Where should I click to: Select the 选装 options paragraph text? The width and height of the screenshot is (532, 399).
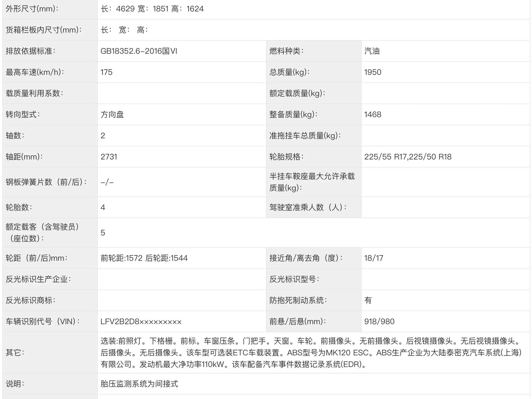(x=311, y=353)
